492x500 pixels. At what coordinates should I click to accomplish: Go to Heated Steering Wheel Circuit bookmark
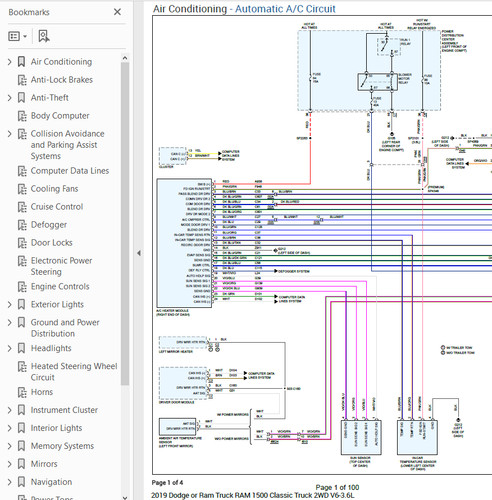tap(74, 372)
